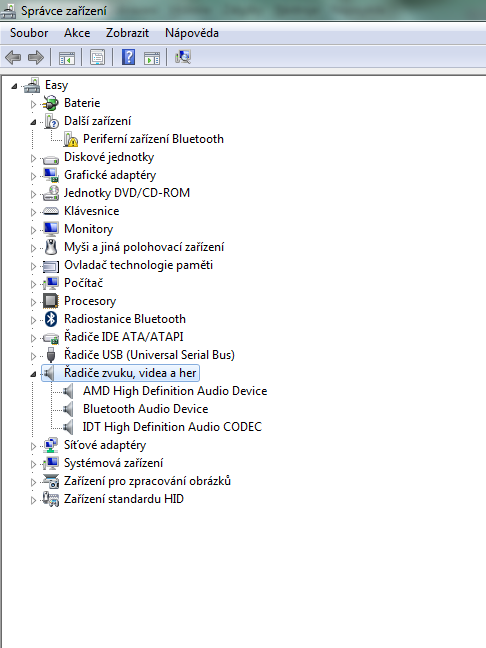Collapse the Další zařízení node
Image resolution: width=486 pixels, height=648 pixels.
pos(33,122)
